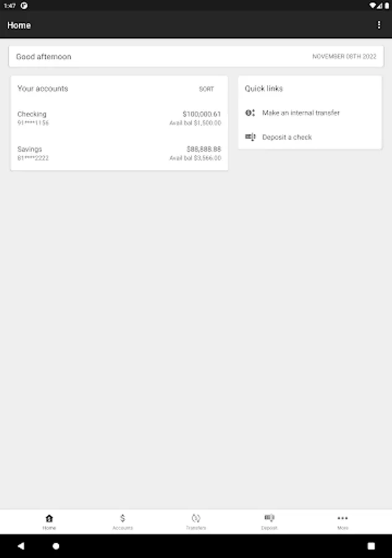The width and height of the screenshot is (392, 558).
Task: Sort your accounts with SORT button
Action: 206,89
